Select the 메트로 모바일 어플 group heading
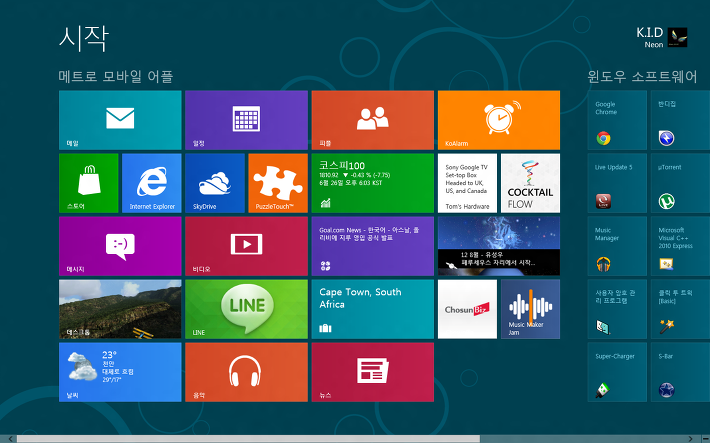This screenshot has width=710, height=443. [x=115, y=76]
